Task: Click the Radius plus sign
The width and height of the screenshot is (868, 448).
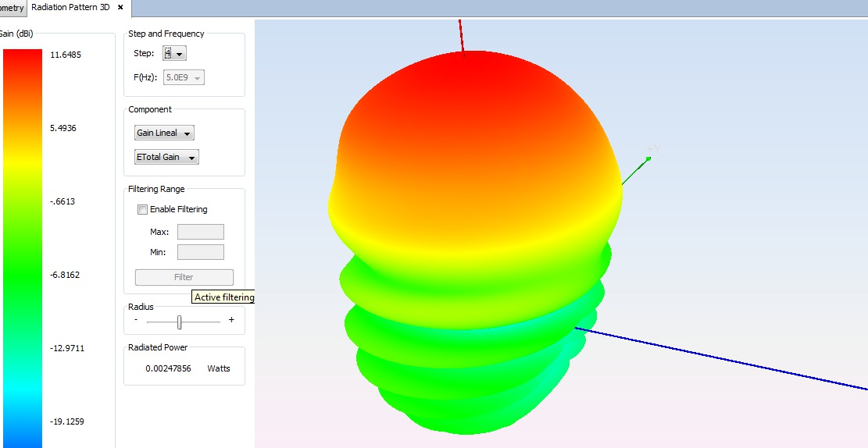Action: (x=231, y=320)
